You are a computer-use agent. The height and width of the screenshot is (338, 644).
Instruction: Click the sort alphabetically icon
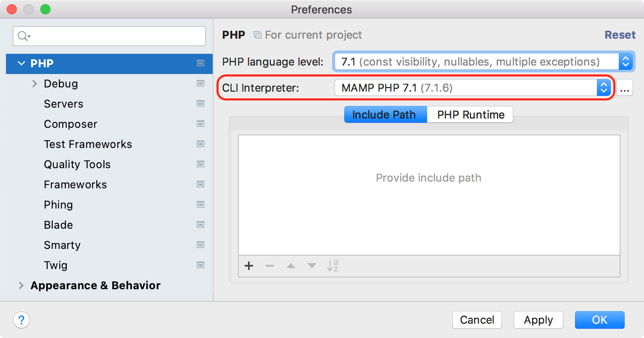(333, 266)
